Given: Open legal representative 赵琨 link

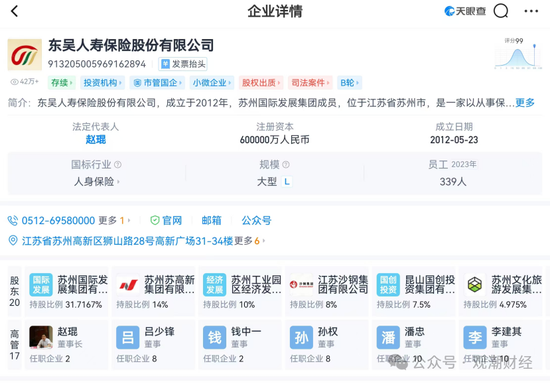Looking at the screenshot, I should coord(96,140).
